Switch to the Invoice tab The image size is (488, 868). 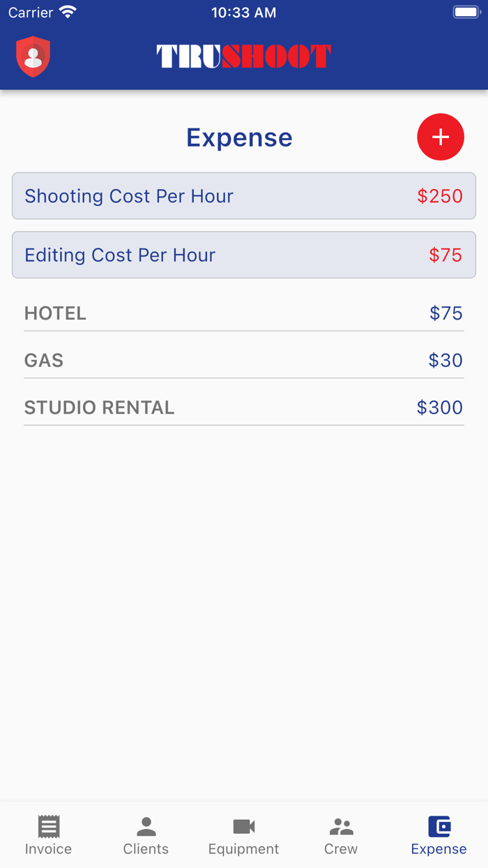pyautogui.click(x=48, y=835)
